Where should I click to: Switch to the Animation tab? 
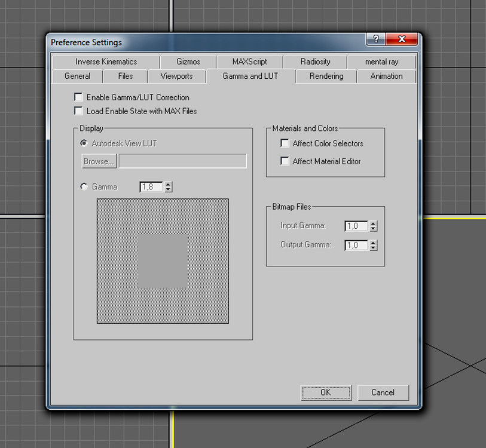386,76
